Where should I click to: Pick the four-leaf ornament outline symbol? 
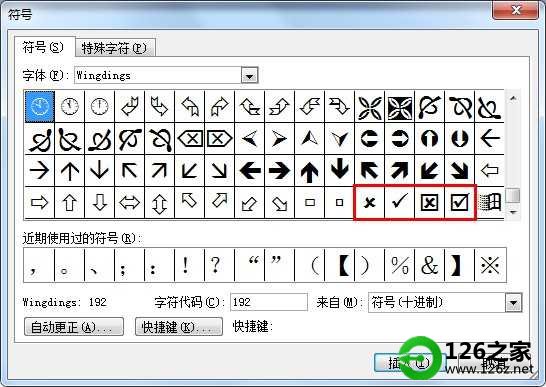pyautogui.click(x=369, y=107)
